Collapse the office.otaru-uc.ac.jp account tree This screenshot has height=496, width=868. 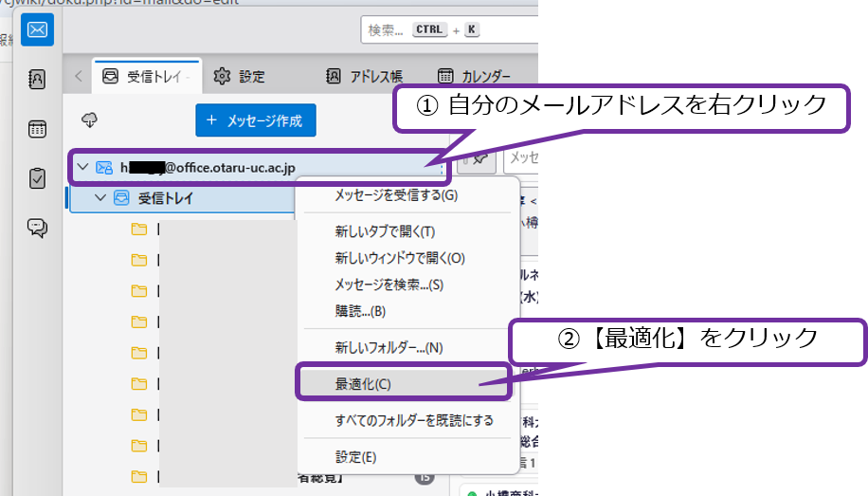click(82, 168)
